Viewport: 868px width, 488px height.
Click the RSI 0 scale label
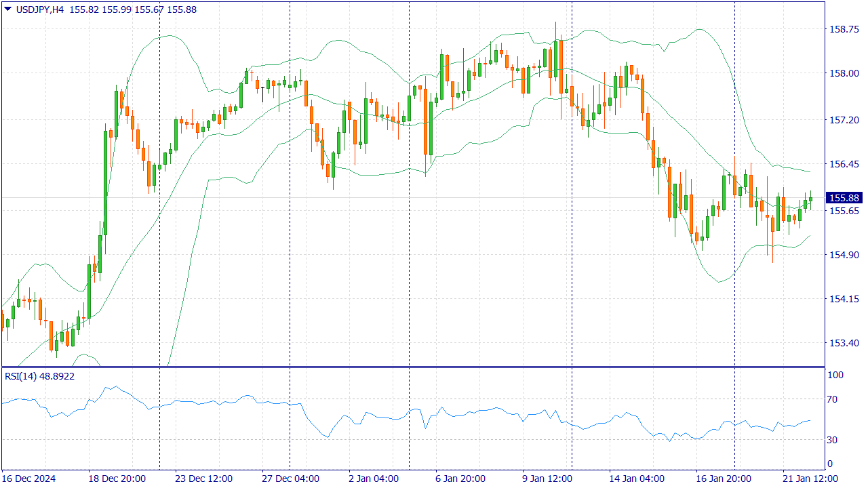click(831, 464)
